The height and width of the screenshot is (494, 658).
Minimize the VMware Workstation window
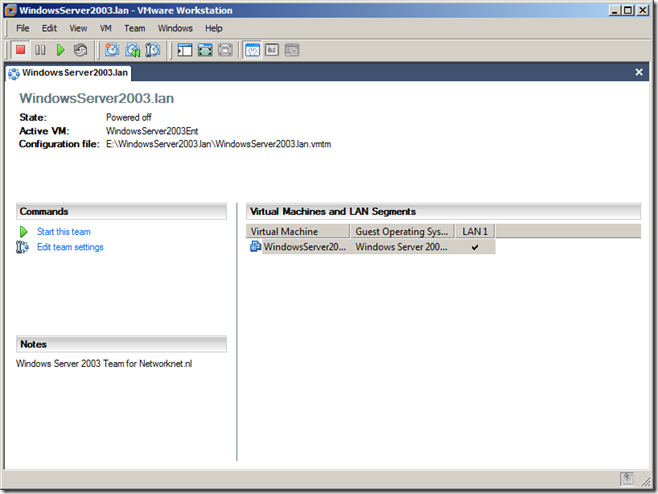[x=615, y=10]
